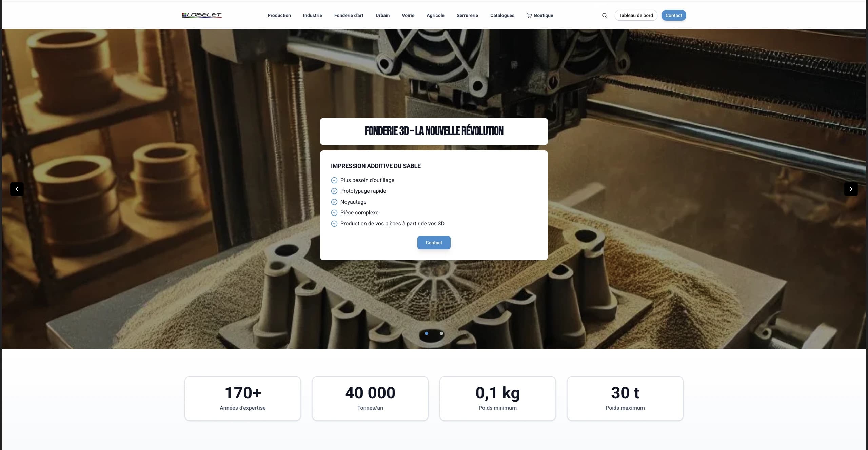The height and width of the screenshot is (450, 868).
Task: Go to previous slide arrow
Action: tap(17, 189)
